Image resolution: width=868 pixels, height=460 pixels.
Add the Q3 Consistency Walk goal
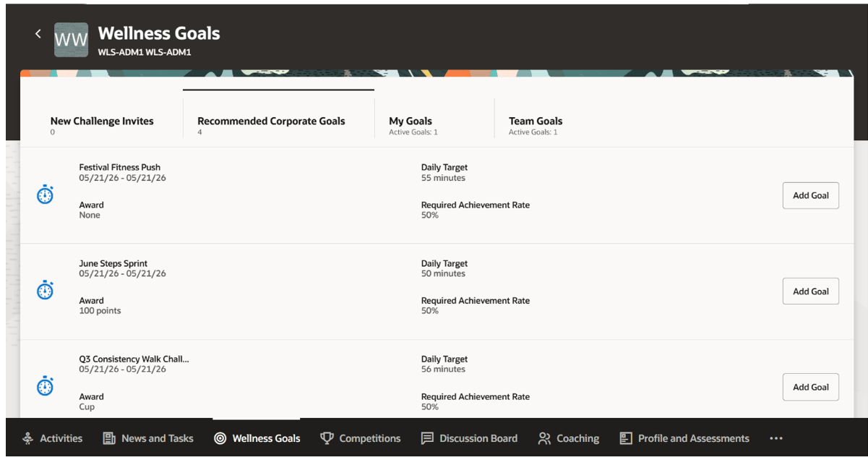(810, 387)
